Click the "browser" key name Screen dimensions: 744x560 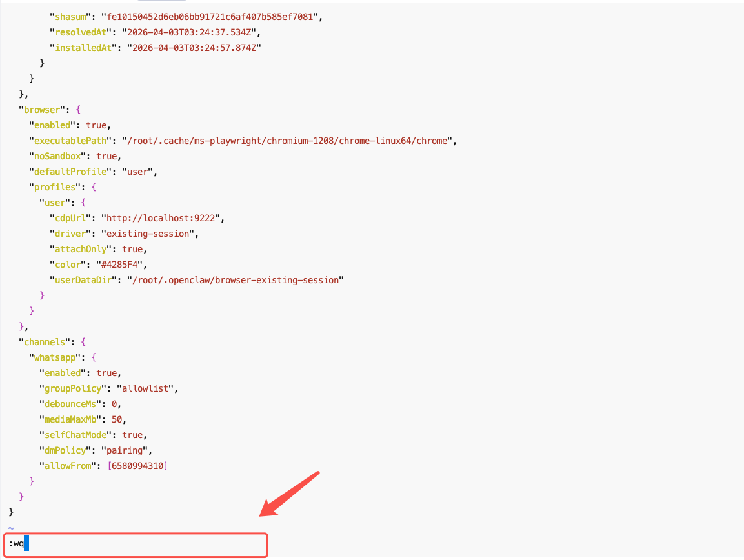[x=42, y=110]
